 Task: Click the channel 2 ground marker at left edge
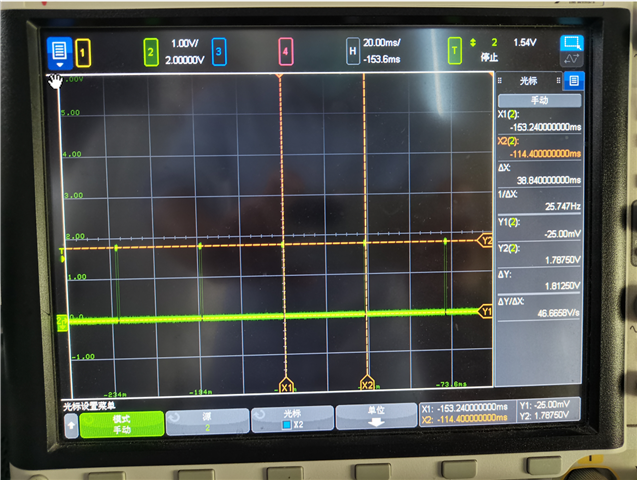pyautogui.click(x=62, y=322)
